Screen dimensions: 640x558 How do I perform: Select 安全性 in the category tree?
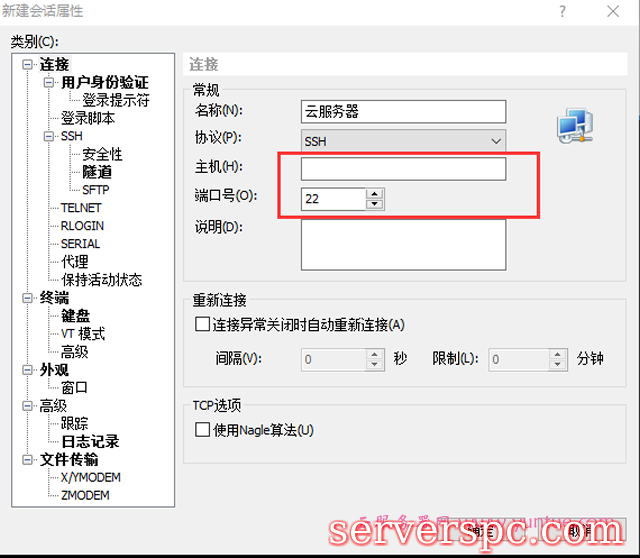pyautogui.click(x=102, y=154)
